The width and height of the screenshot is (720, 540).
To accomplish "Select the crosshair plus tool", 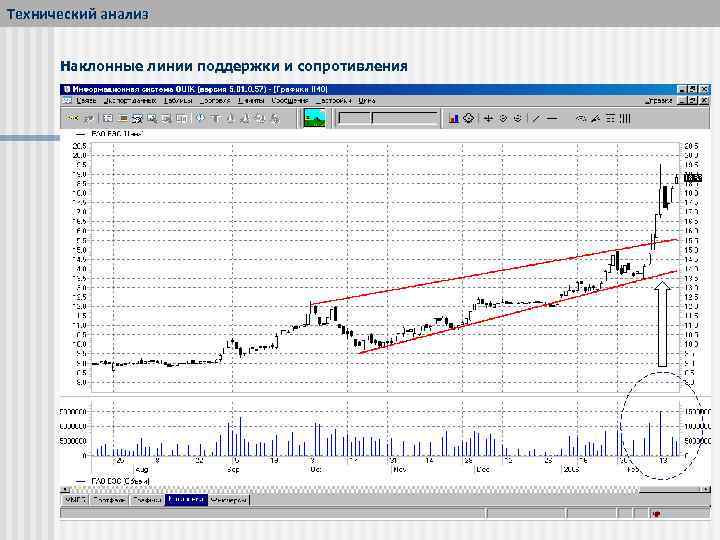I will (x=488, y=119).
